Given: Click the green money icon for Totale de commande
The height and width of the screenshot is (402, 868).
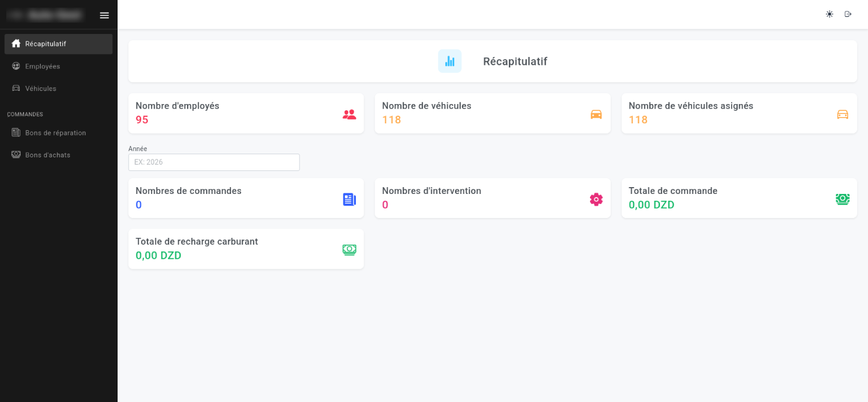Looking at the screenshot, I should pos(842,199).
